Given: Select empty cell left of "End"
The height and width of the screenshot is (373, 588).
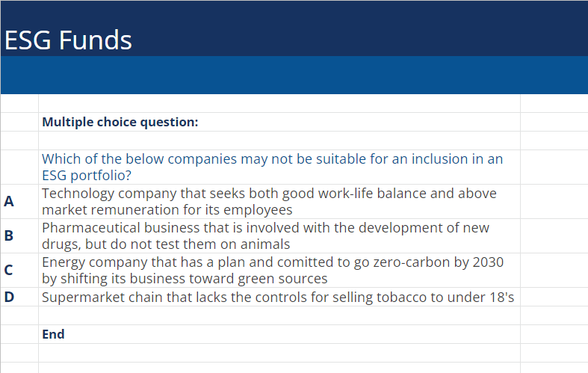Looking at the screenshot, I should tap(19, 334).
